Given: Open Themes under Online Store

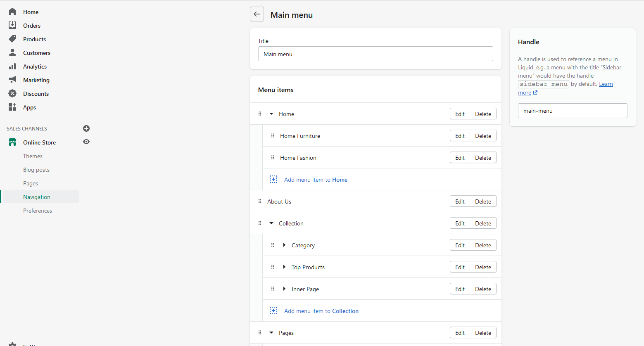Looking at the screenshot, I should [x=33, y=156].
